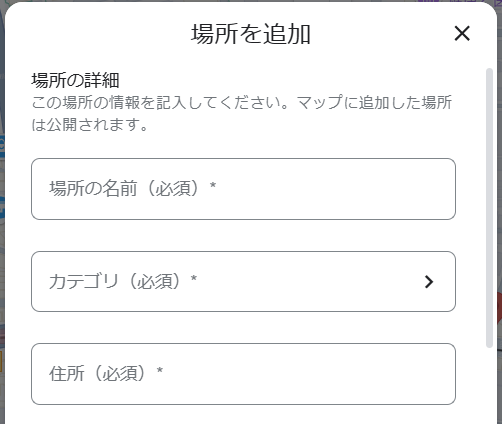Image resolution: width=502 pixels, height=424 pixels.
Task: Click the asterisk next to 住所（必須）
Action: pos(160,370)
